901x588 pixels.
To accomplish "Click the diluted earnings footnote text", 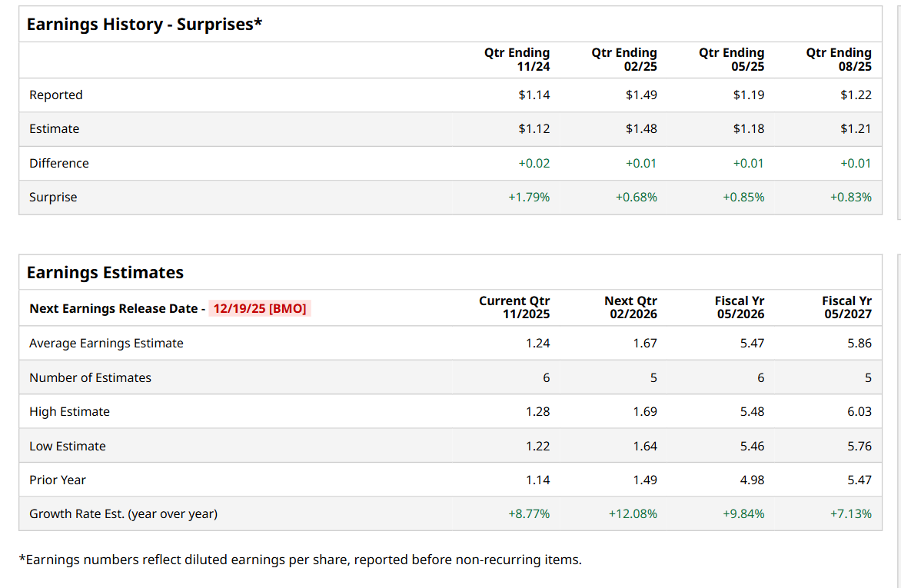I will pos(300,560).
